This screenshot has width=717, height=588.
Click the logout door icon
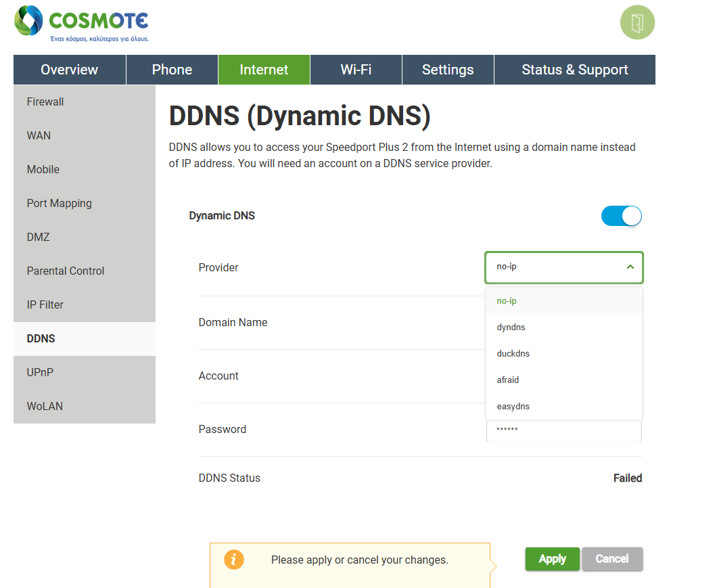coord(637,22)
